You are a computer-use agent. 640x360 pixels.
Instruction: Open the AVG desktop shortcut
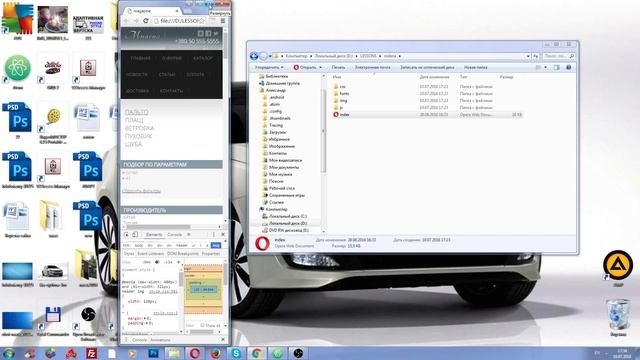[x=18, y=21]
